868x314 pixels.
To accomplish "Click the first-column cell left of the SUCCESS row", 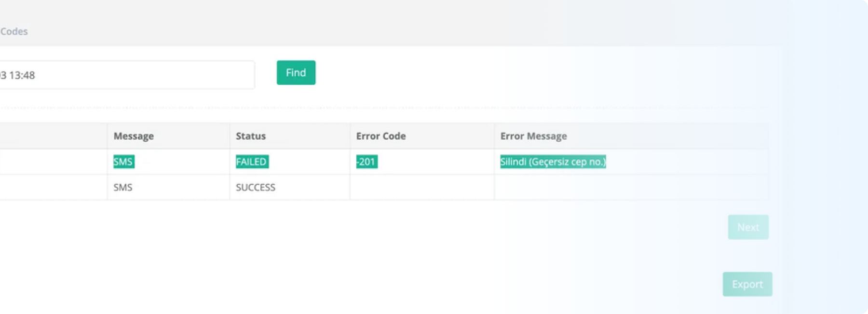I will [53, 187].
